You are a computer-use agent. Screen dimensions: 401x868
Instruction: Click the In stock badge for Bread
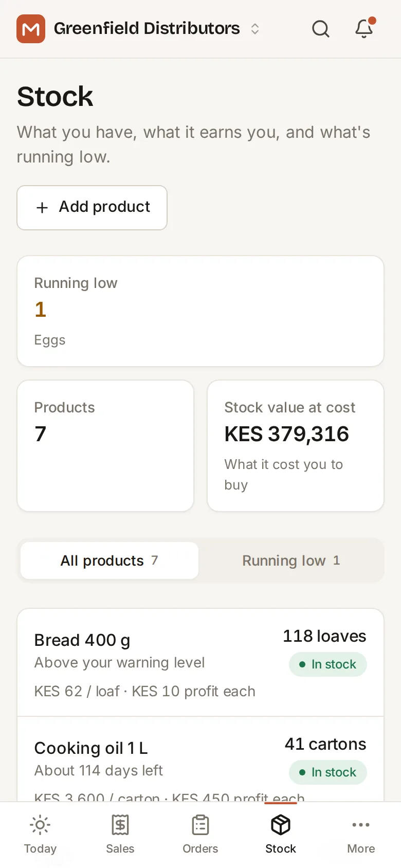click(x=328, y=664)
